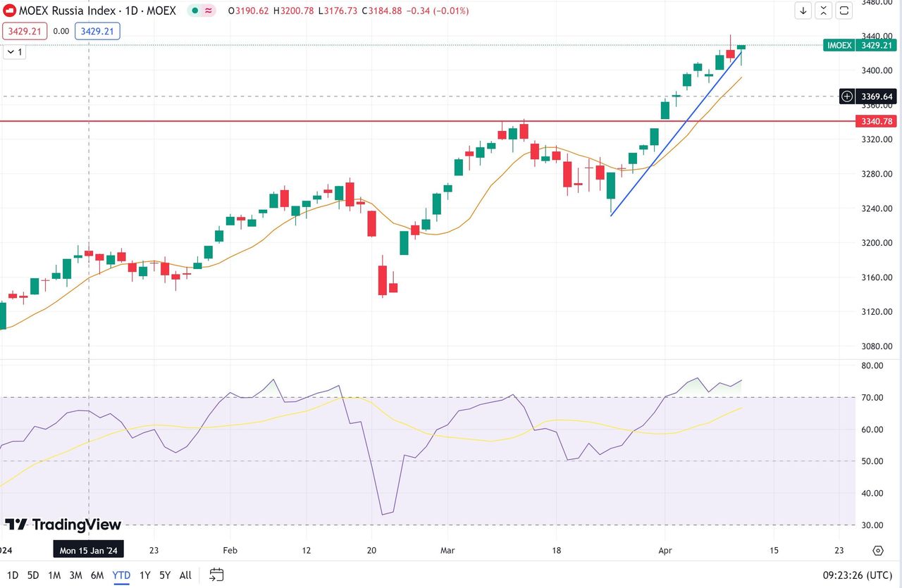The image size is (902, 588).
Task: Click the red MOEX symbol logo
Action: click(10, 11)
